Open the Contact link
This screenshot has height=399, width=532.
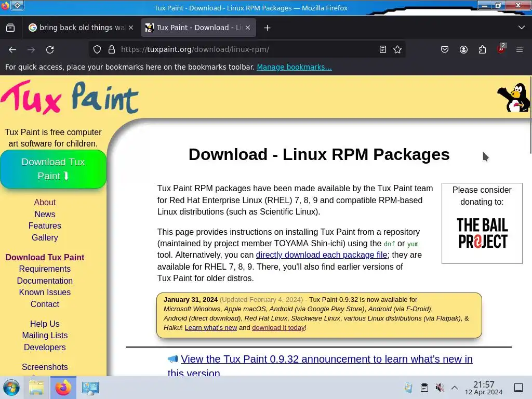pos(45,304)
